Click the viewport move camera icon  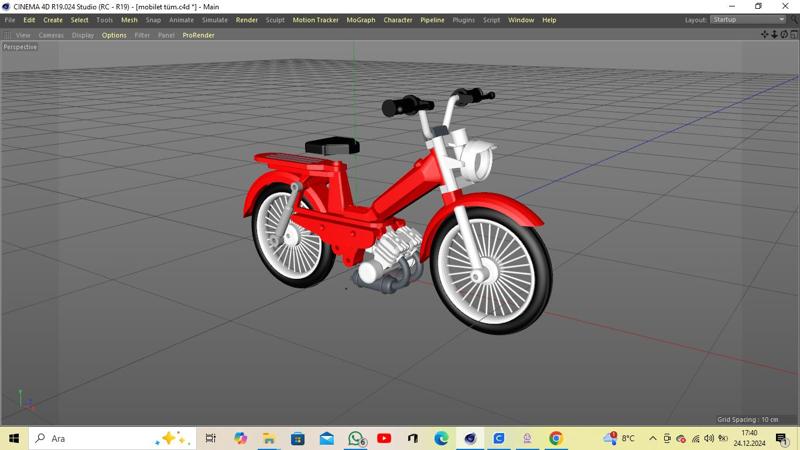765,35
